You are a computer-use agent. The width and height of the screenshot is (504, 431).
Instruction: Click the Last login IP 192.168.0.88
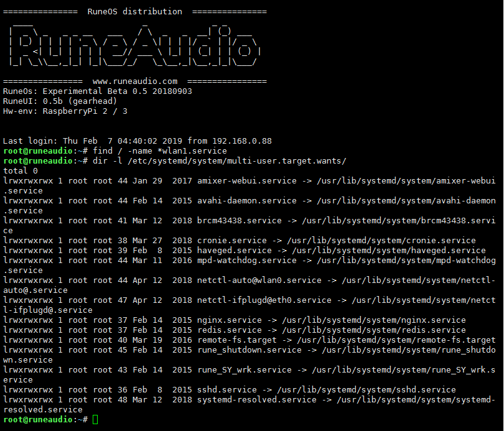[x=242, y=141]
